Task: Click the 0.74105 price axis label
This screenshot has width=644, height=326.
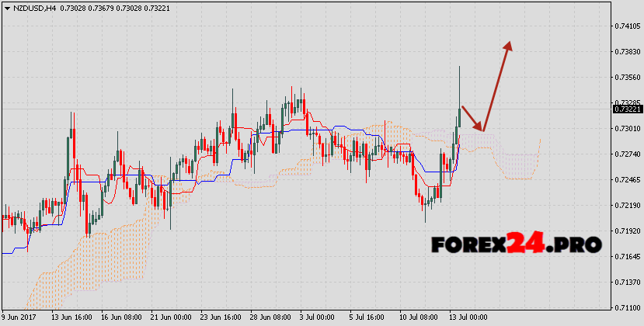Action: (x=626, y=26)
